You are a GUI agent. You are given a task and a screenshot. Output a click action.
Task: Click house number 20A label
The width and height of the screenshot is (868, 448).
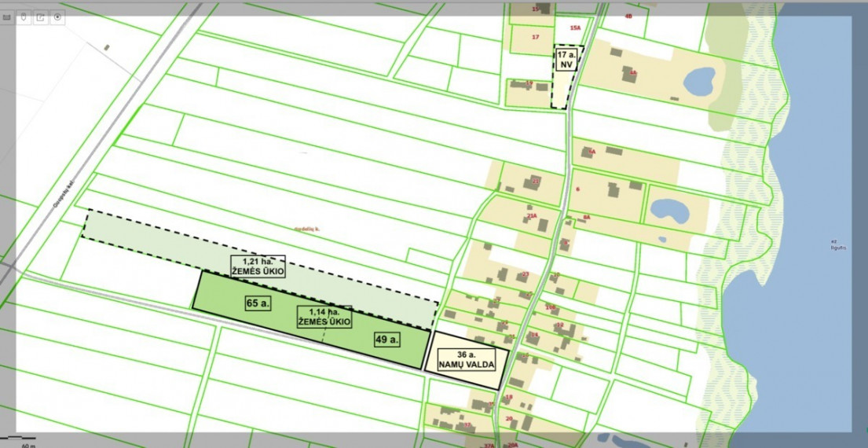tap(513, 445)
